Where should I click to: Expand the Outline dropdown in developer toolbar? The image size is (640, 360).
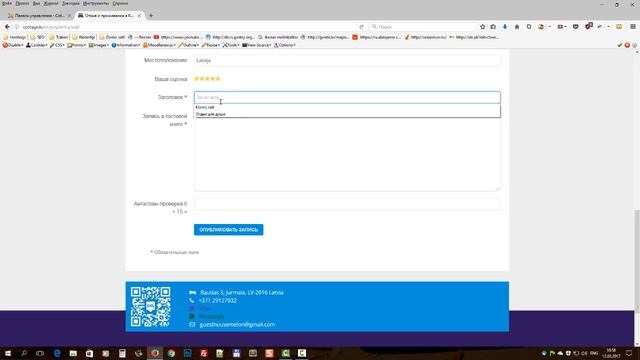(189, 45)
